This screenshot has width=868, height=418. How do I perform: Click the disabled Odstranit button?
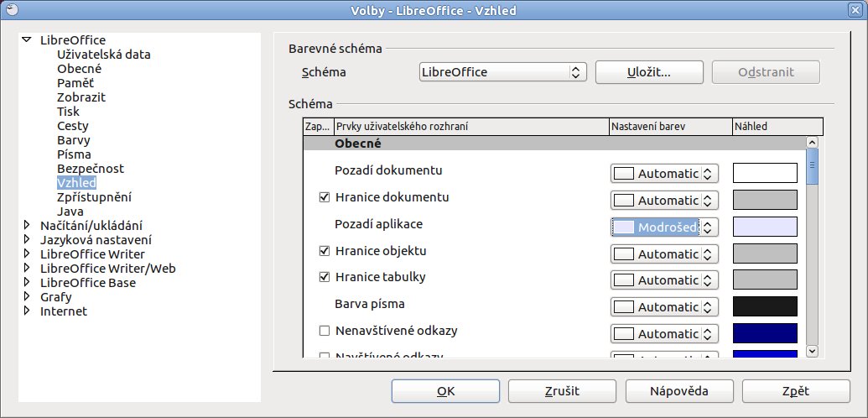click(766, 72)
